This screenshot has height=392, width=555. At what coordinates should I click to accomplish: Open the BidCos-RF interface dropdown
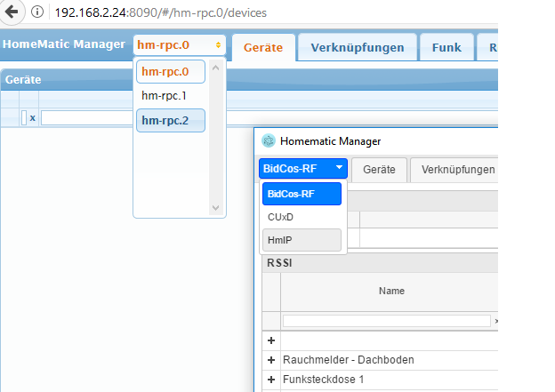(303, 168)
